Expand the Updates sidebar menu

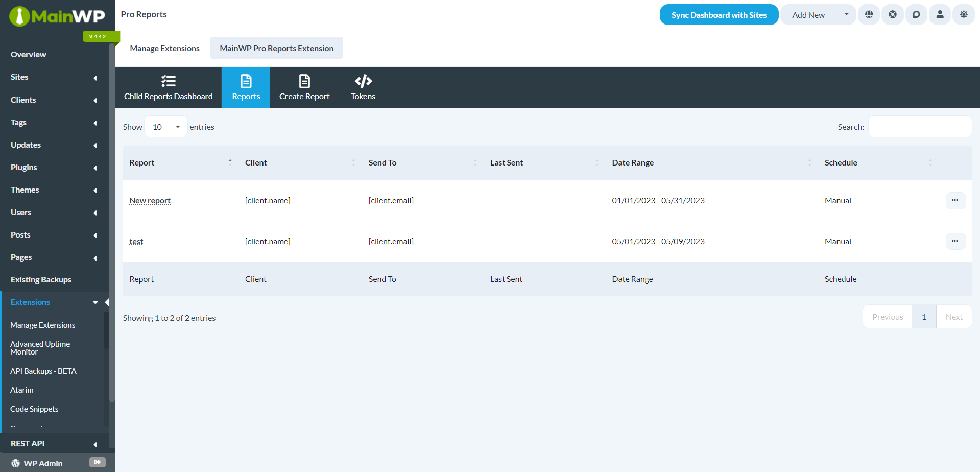point(54,145)
